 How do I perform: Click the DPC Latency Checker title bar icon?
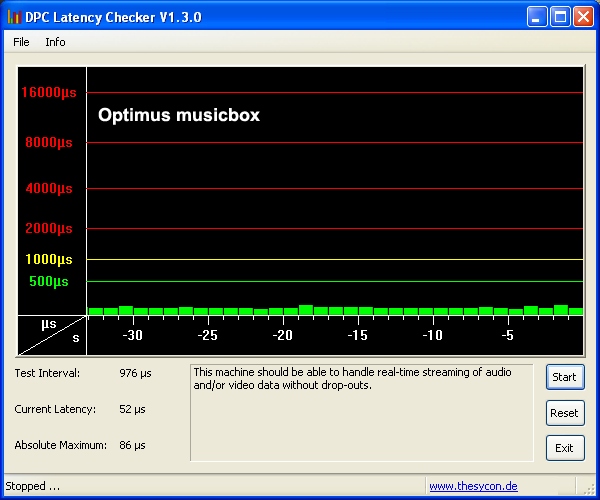click(x=14, y=17)
